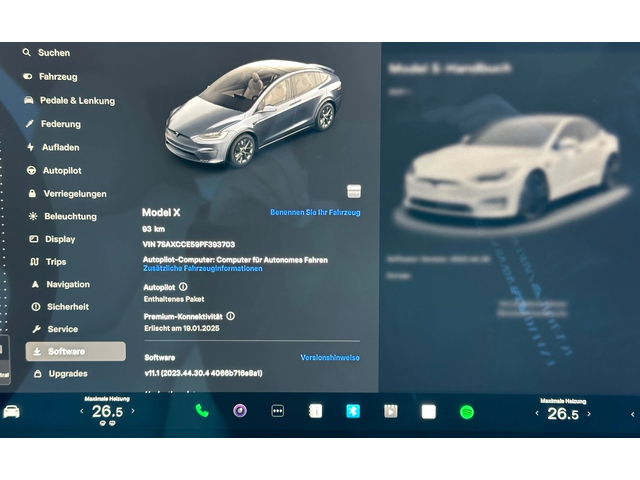Click the steering wheel Autopilot icon
This screenshot has height=480, width=640.
pyautogui.click(x=31, y=171)
